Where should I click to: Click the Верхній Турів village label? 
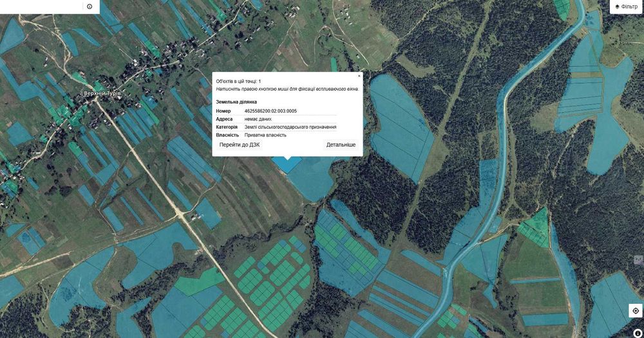click(x=102, y=93)
